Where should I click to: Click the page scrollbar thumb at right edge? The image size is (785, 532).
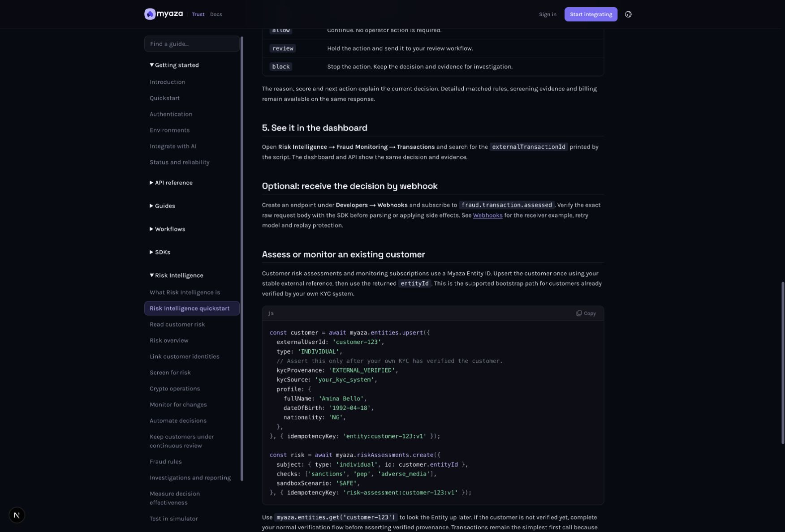pyautogui.click(x=783, y=363)
